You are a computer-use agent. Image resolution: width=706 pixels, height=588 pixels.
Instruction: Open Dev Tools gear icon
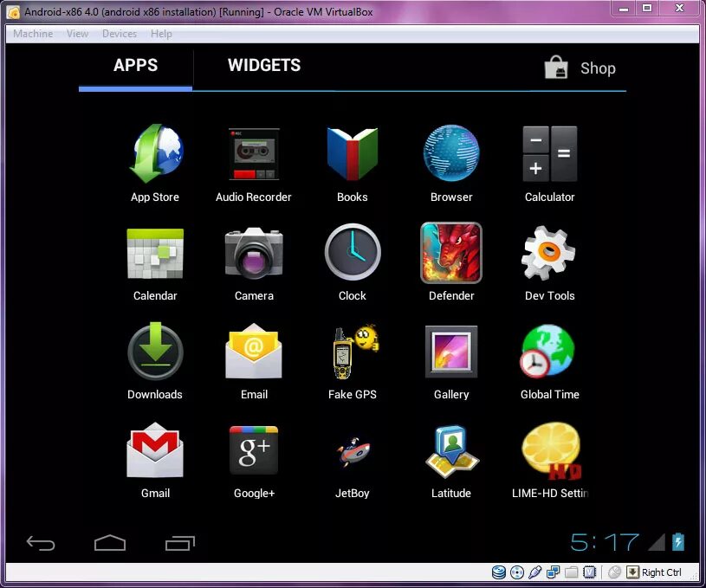point(548,254)
